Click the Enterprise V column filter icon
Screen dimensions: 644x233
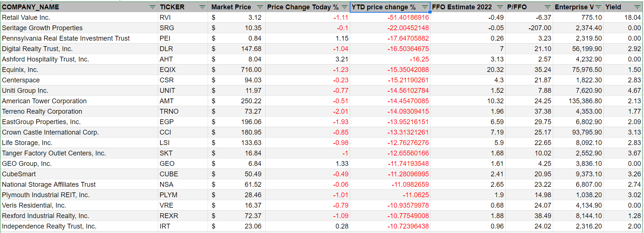(598, 7)
